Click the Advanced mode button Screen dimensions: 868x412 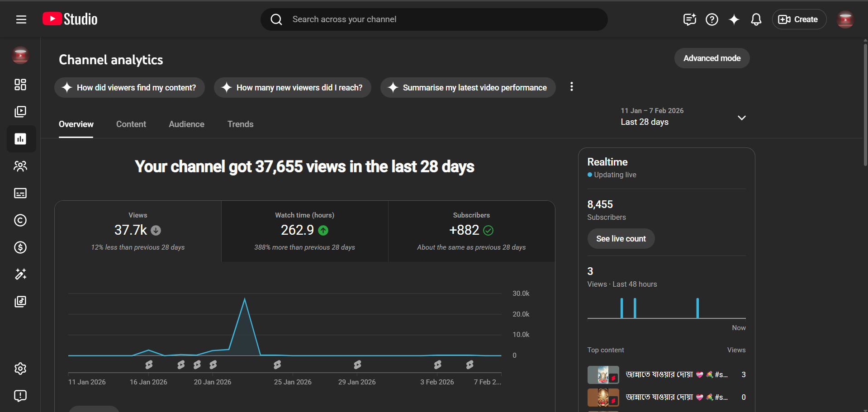[x=711, y=58]
